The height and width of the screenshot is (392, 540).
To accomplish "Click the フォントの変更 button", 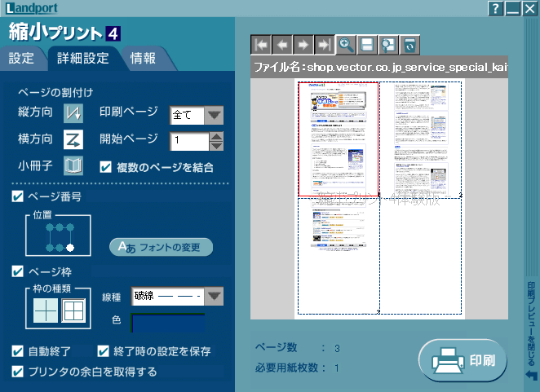I will [161, 246].
